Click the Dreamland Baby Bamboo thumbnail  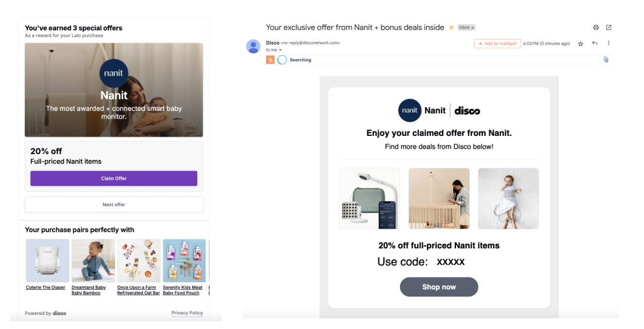tap(93, 261)
